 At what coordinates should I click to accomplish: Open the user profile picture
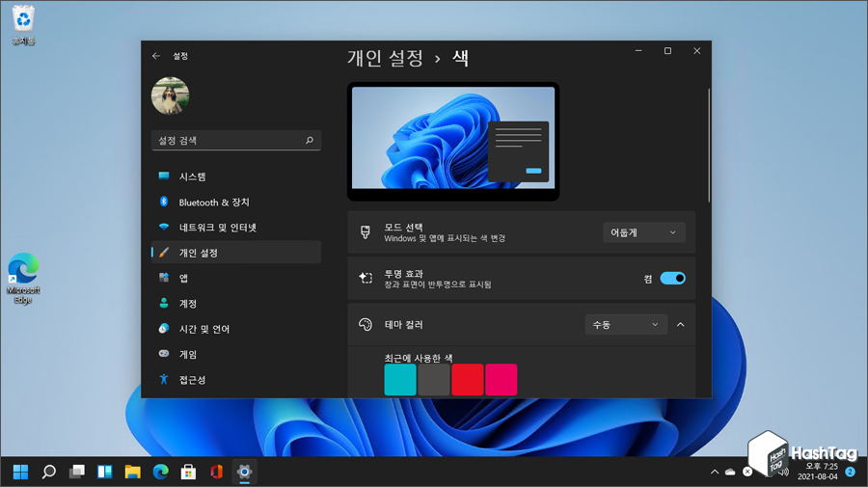[x=170, y=95]
